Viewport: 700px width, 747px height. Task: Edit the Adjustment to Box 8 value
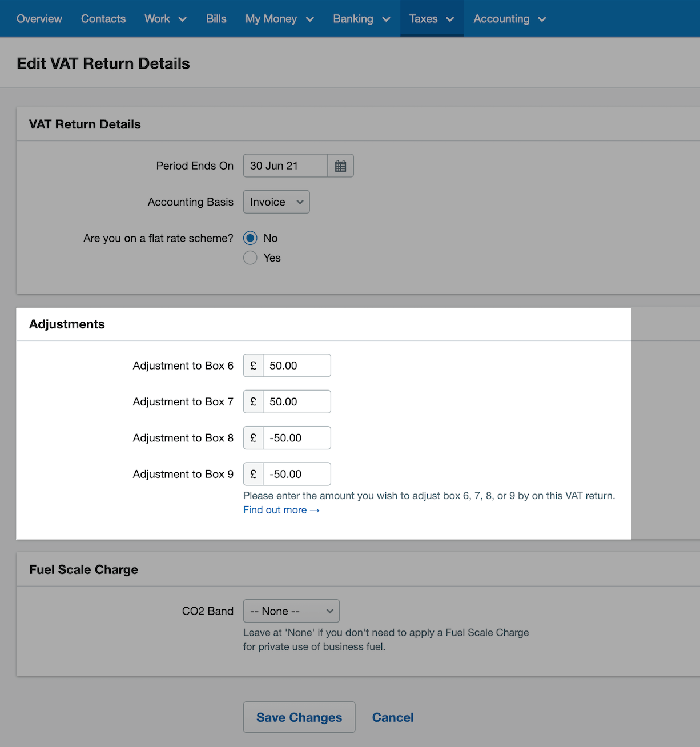(x=296, y=437)
